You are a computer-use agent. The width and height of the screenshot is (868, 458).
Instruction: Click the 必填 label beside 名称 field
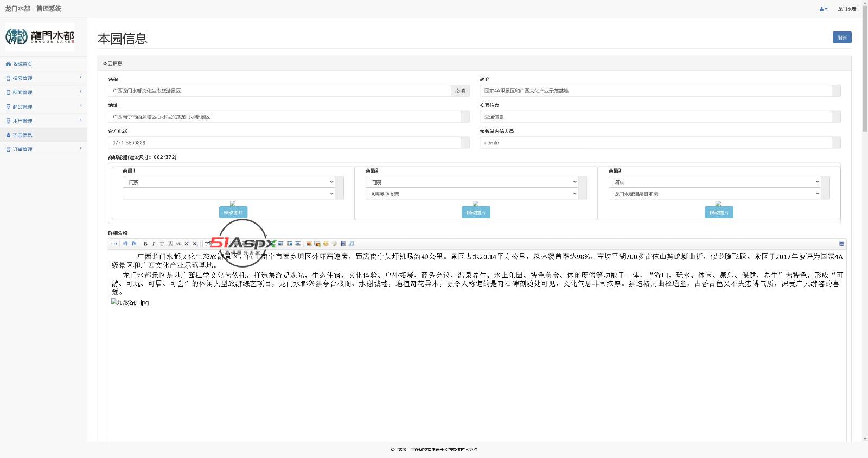coord(460,91)
